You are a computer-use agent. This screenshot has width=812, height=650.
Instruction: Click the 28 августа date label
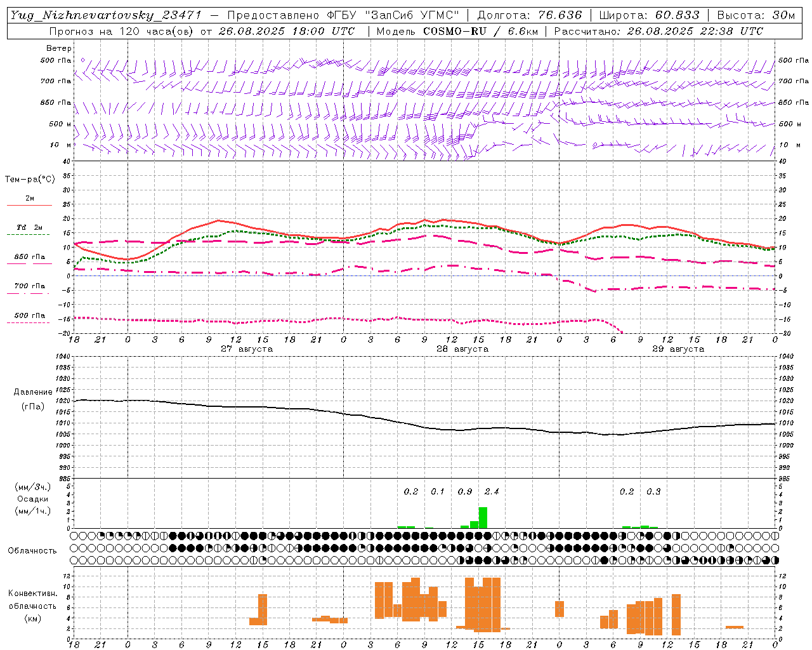(462, 349)
